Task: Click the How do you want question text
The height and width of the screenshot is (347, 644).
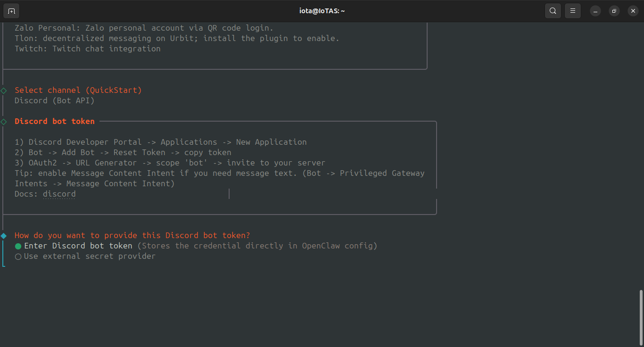Action: 132,235
